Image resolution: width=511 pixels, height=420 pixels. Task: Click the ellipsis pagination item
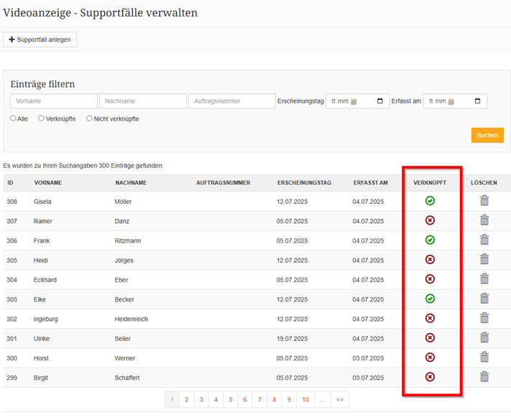[x=323, y=399]
